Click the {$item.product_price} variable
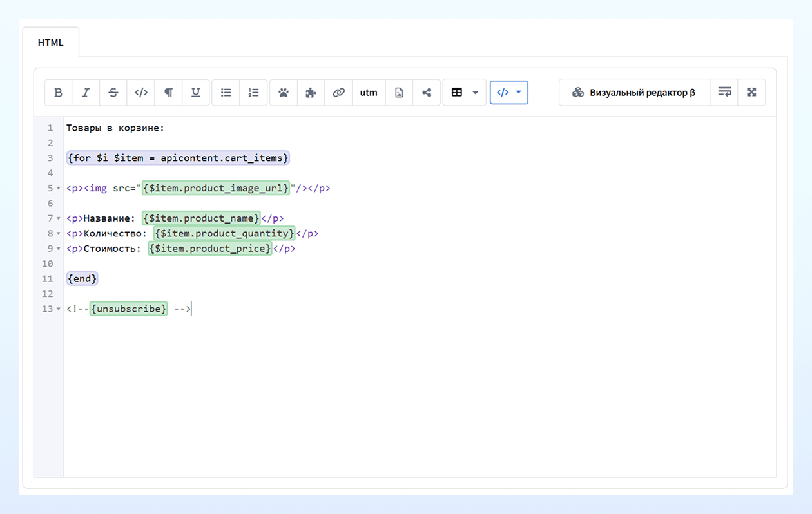 click(210, 248)
